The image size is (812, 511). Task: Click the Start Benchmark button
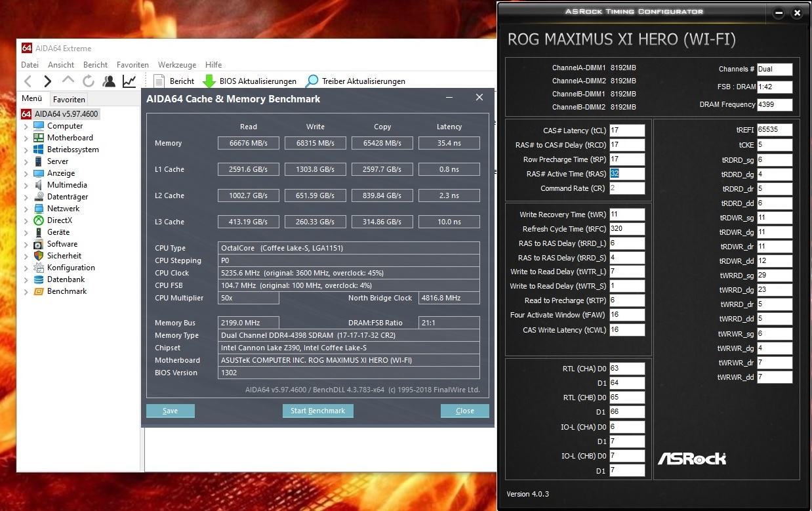[x=317, y=411]
